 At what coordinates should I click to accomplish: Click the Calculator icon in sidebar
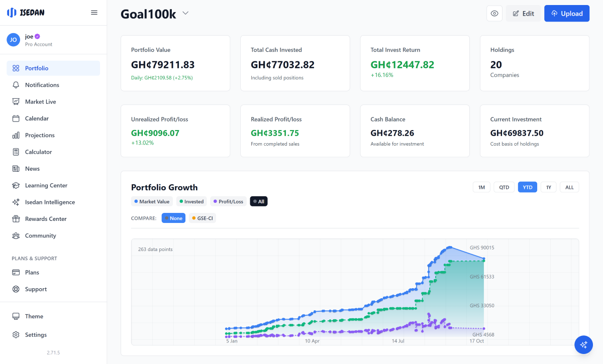pos(16,152)
